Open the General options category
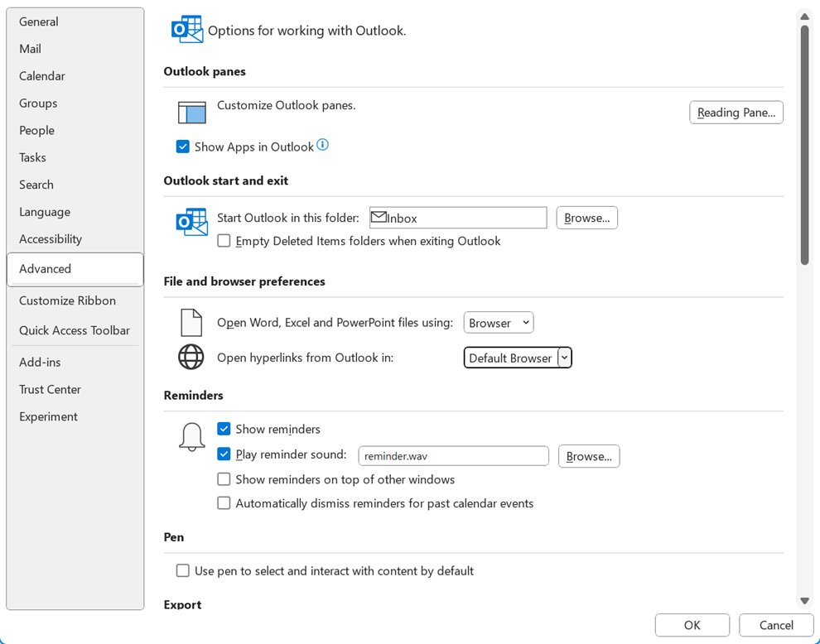 pos(75,22)
